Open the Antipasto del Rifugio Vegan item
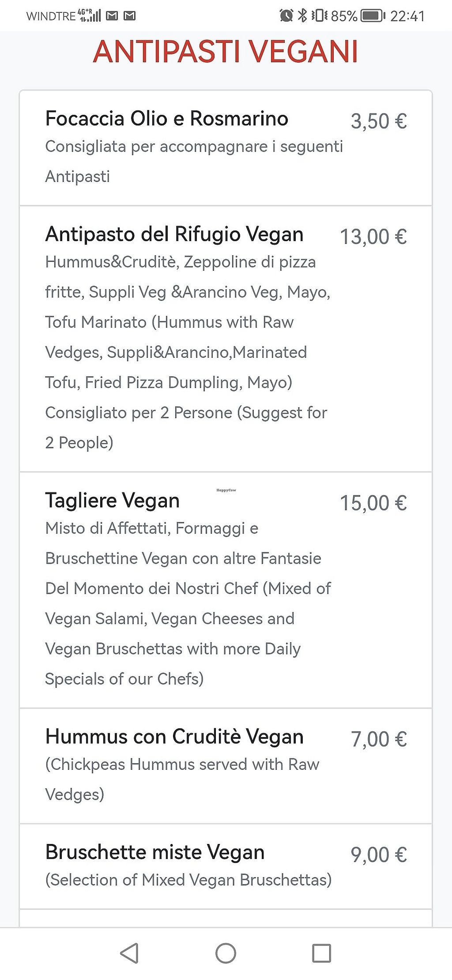 pos(174,234)
